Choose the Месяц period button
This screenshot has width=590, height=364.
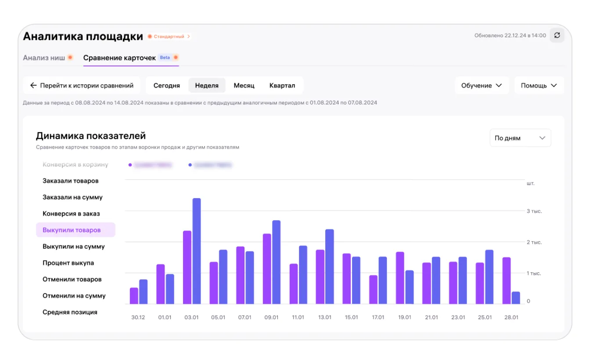point(244,86)
